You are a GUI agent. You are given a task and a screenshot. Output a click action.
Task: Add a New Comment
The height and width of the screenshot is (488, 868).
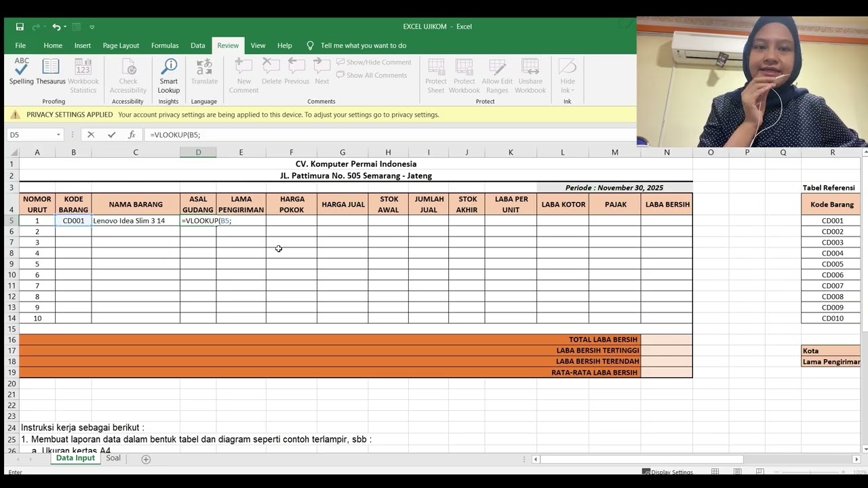click(x=243, y=76)
